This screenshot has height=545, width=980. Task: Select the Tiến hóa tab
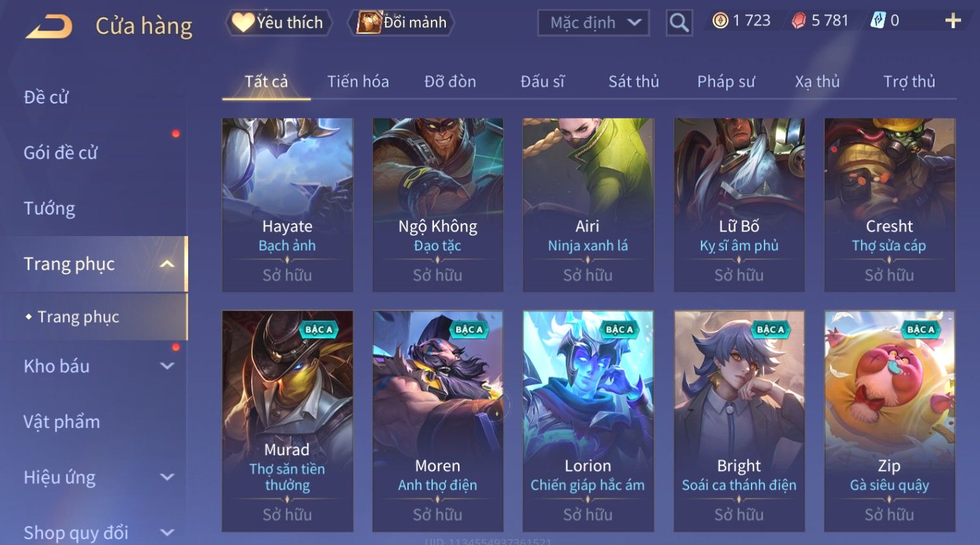coord(358,81)
